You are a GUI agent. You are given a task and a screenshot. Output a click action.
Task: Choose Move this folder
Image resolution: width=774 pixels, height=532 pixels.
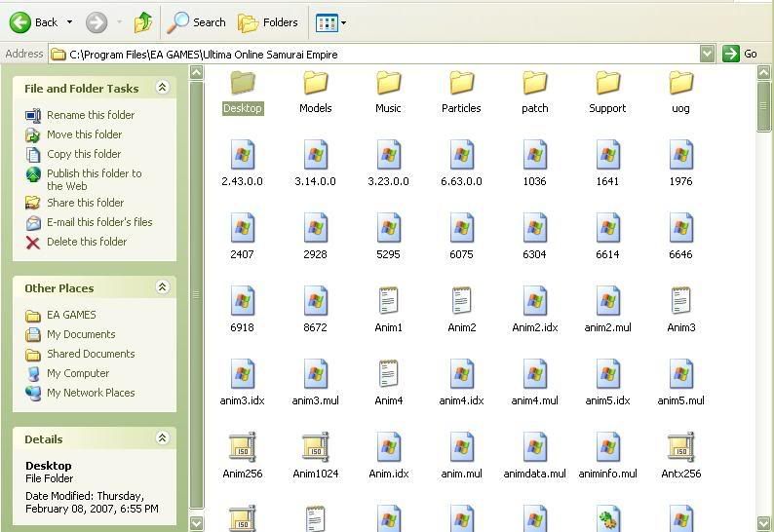(73, 134)
